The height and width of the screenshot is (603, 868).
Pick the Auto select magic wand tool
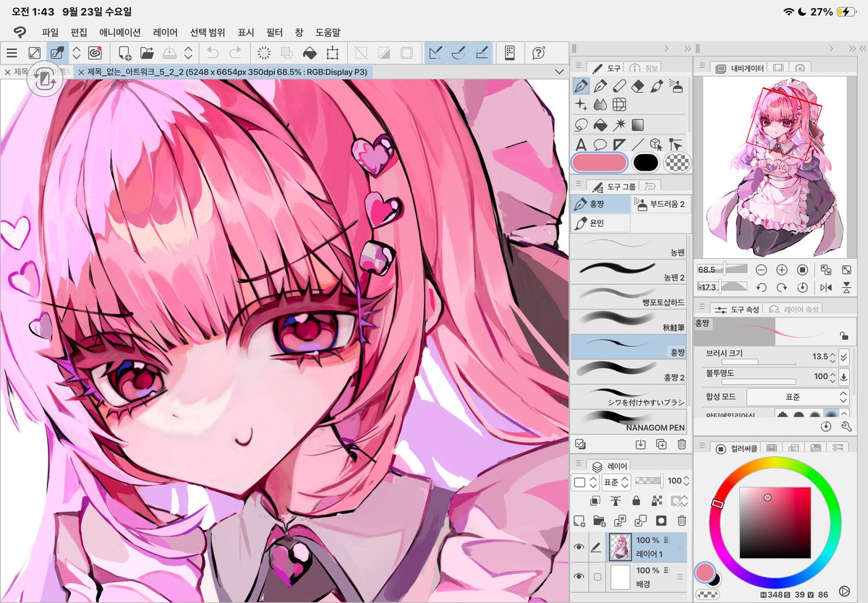618,124
